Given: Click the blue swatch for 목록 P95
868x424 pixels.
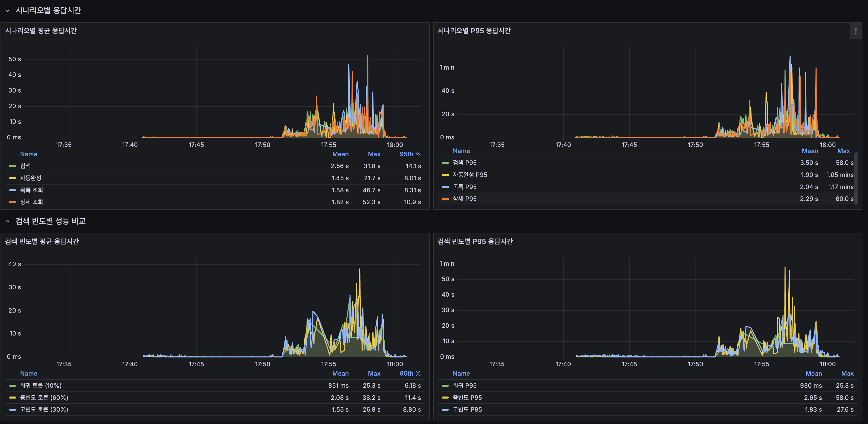Looking at the screenshot, I should click(445, 187).
